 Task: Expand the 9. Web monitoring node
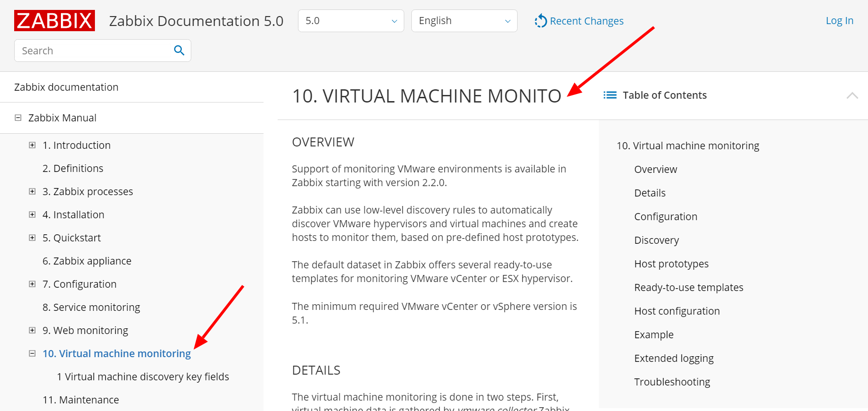[32, 330]
